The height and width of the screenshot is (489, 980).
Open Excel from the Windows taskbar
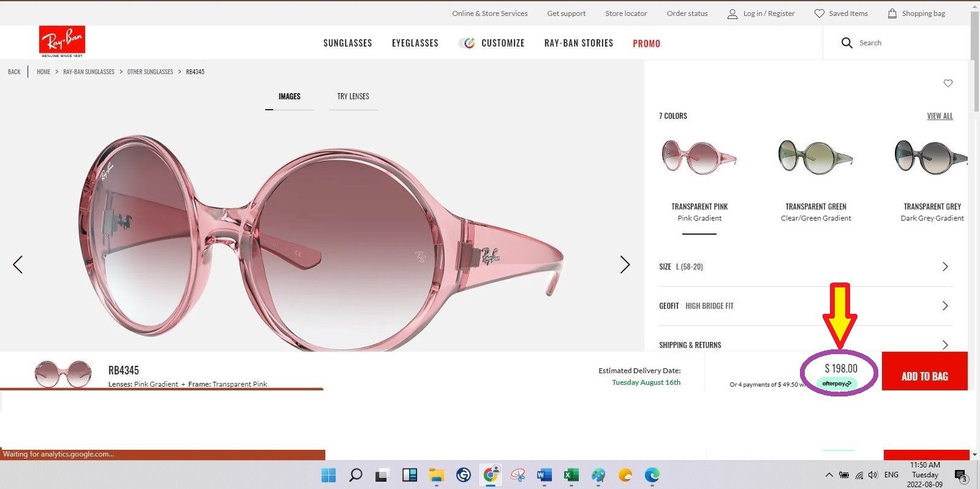tap(571, 475)
